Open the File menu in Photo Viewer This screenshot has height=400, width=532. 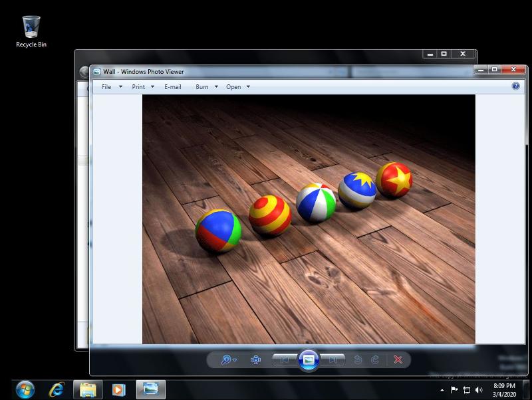pyautogui.click(x=106, y=87)
